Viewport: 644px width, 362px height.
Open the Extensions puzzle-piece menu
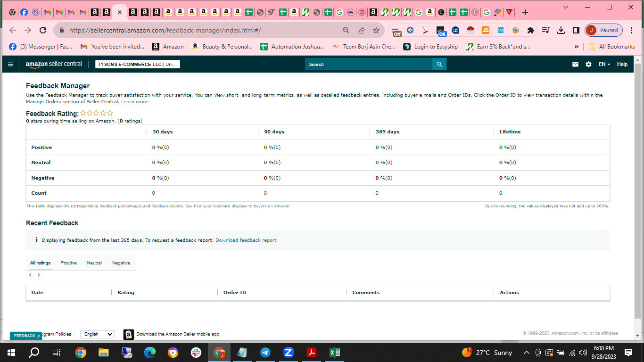(531, 30)
